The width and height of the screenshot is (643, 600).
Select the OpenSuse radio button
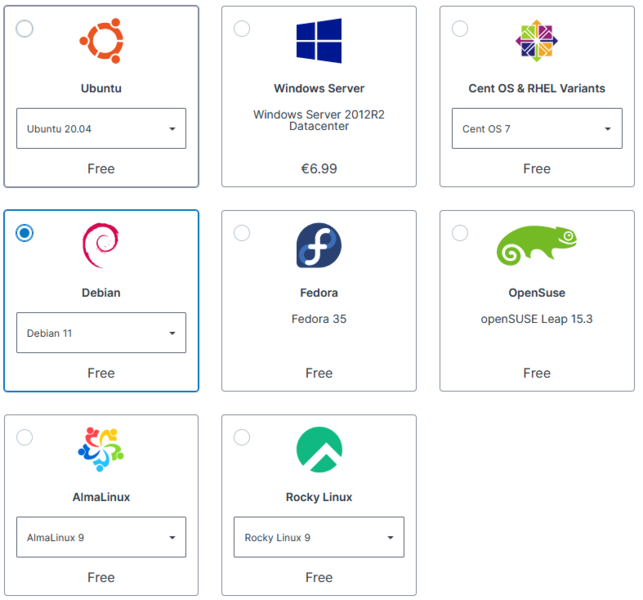click(460, 233)
